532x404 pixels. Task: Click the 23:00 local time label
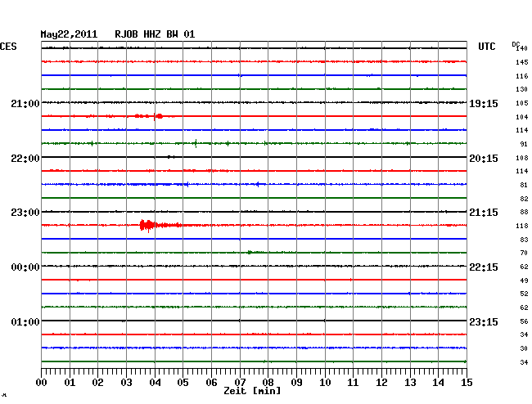[x=25, y=213]
